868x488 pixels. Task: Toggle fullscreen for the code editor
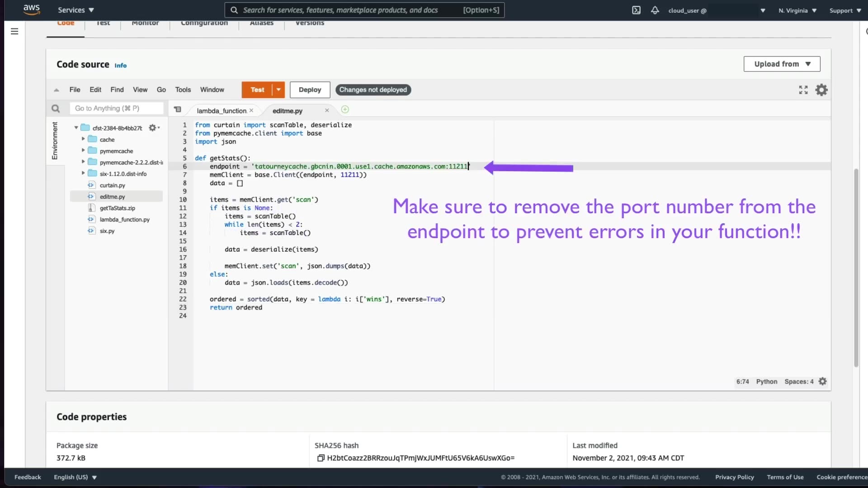[803, 90]
